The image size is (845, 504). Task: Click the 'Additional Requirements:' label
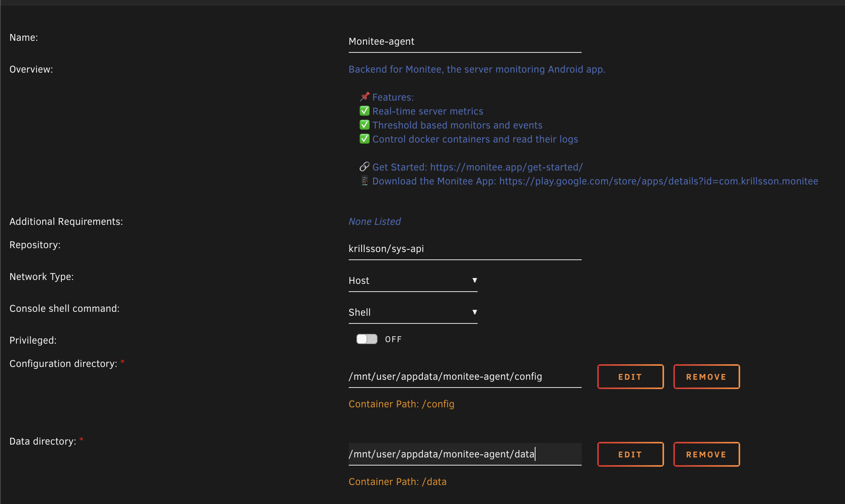coord(66,222)
